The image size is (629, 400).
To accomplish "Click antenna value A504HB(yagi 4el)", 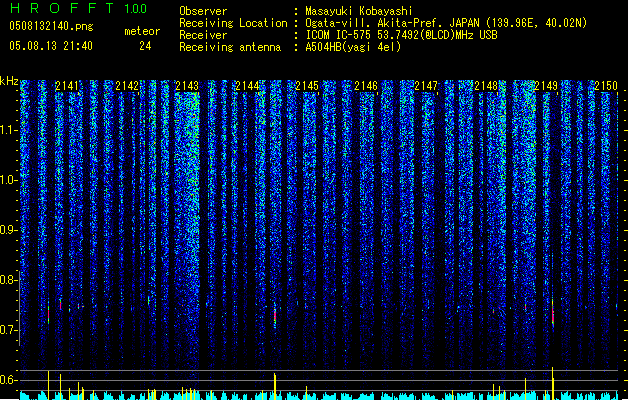I will (x=353, y=47).
